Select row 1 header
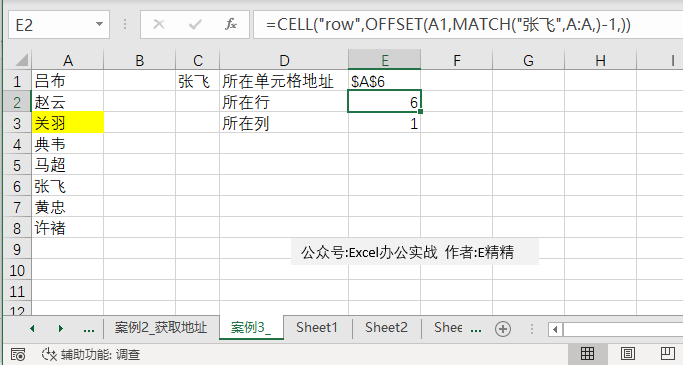 click(x=17, y=81)
